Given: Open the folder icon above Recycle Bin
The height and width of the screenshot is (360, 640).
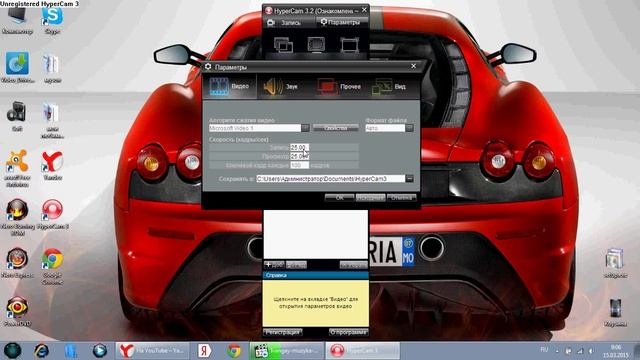Looking at the screenshot, I should click(615, 264).
